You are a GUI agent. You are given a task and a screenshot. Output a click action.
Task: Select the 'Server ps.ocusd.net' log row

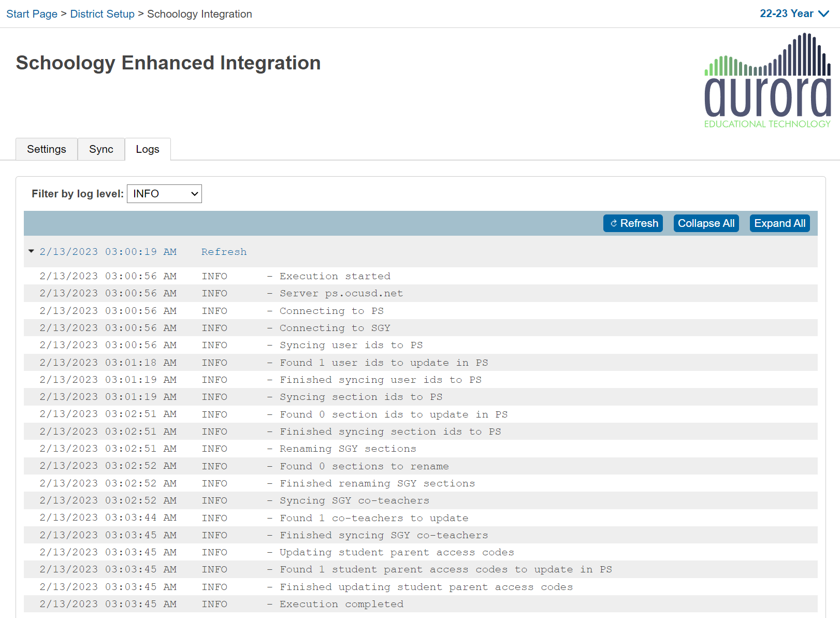coord(341,293)
